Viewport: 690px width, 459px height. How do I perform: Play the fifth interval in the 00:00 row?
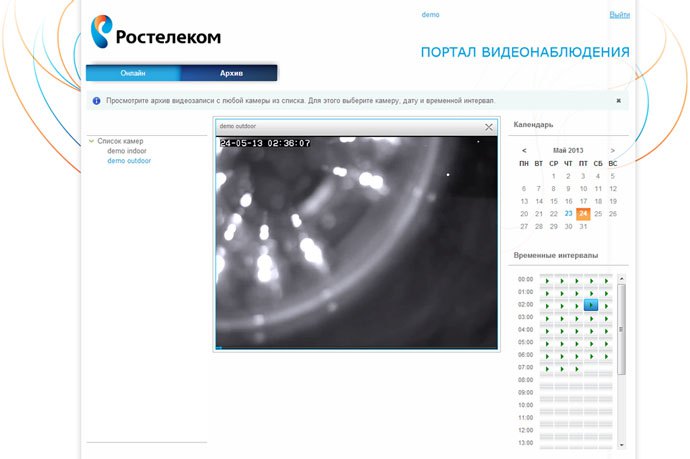[606, 280]
